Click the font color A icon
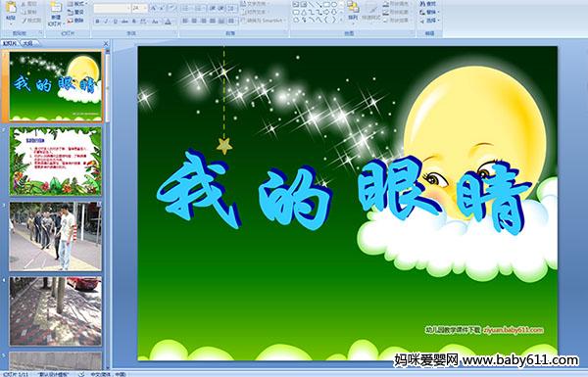The width and height of the screenshot is (588, 377). click(x=168, y=22)
